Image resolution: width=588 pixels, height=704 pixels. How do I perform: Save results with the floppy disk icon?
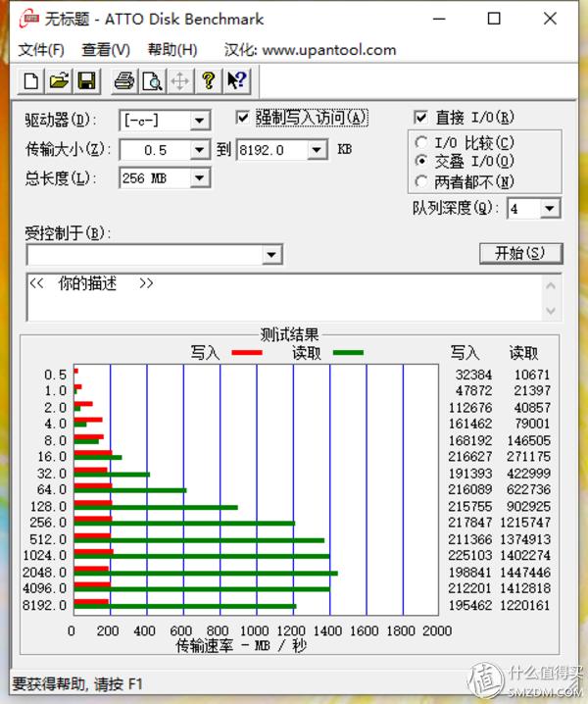click(86, 81)
